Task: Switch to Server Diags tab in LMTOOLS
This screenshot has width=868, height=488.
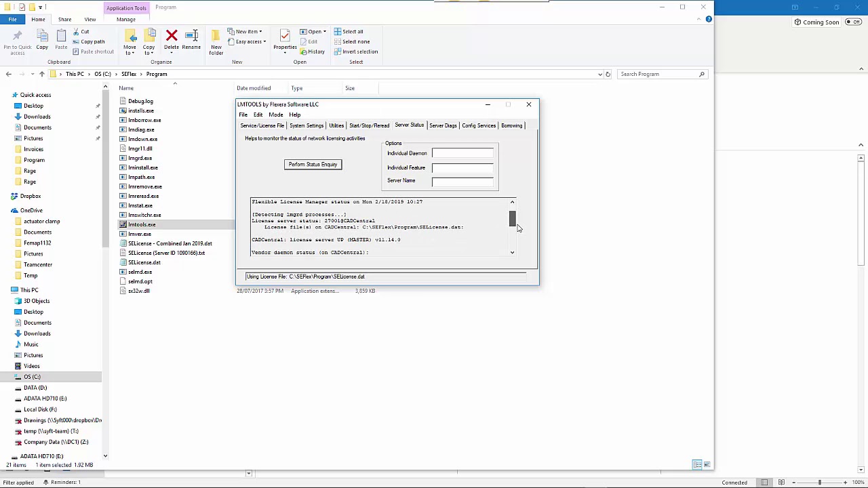Action: (443, 125)
